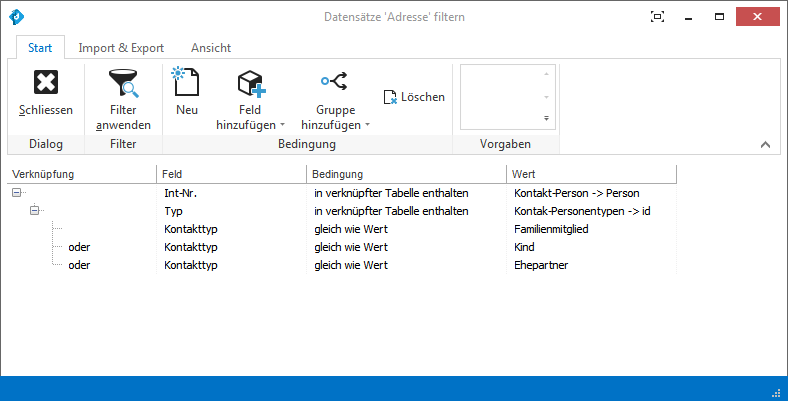This screenshot has width=788, height=401.
Task: Select Kontakttyp in the Familienmitglied row
Action: tap(232, 229)
